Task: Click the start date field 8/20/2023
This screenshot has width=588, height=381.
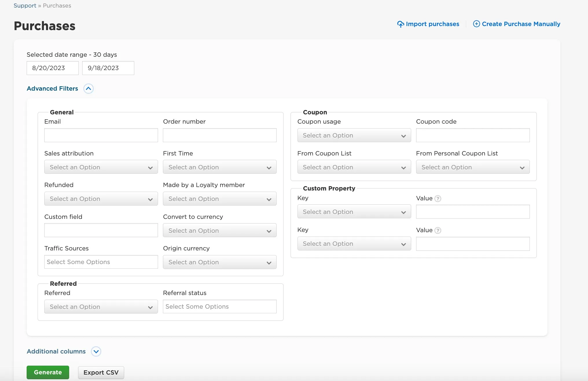Action: [53, 68]
